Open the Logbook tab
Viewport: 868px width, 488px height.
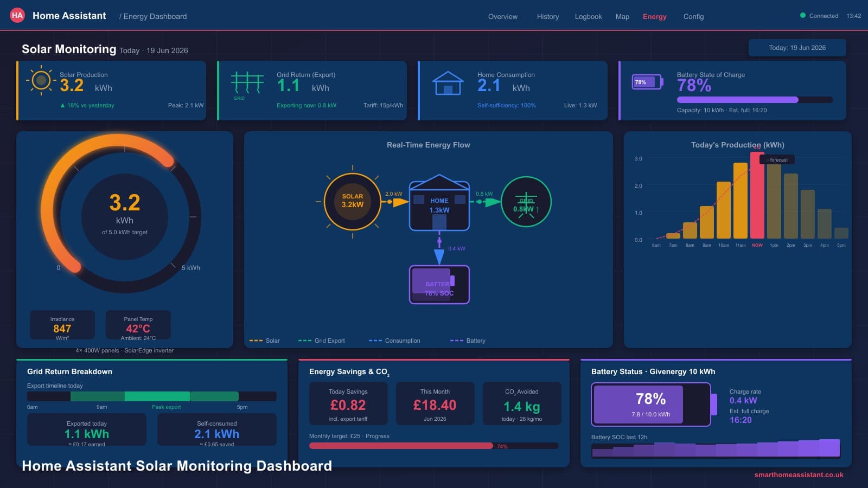pyautogui.click(x=589, y=17)
